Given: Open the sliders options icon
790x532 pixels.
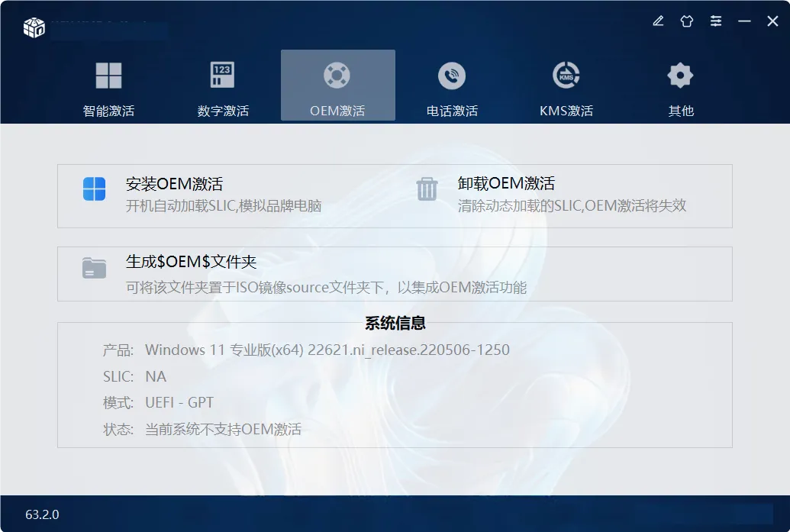Looking at the screenshot, I should tap(716, 21).
